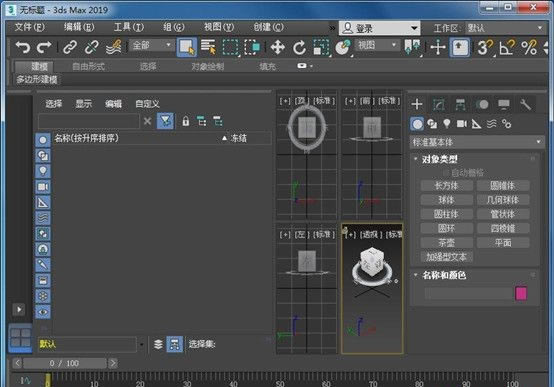554x387 pixels.
Task: Choose Rectangular Selection Region icon
Action: coord(230,47)
